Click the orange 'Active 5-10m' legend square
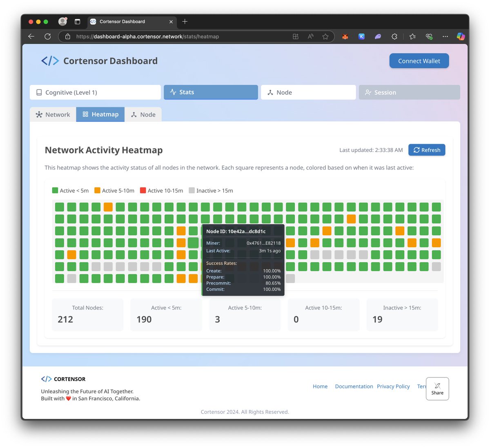The height and width of the screenshot is (448, 490). point(97,190)
